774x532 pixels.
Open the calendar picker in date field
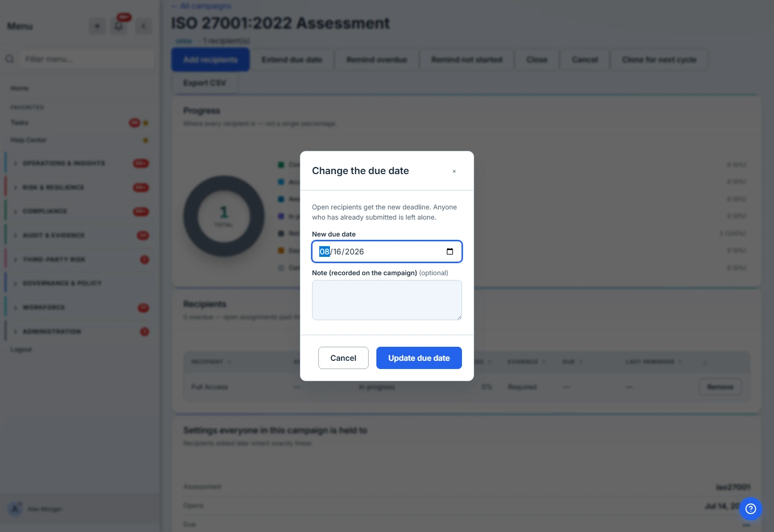point(450,251)
